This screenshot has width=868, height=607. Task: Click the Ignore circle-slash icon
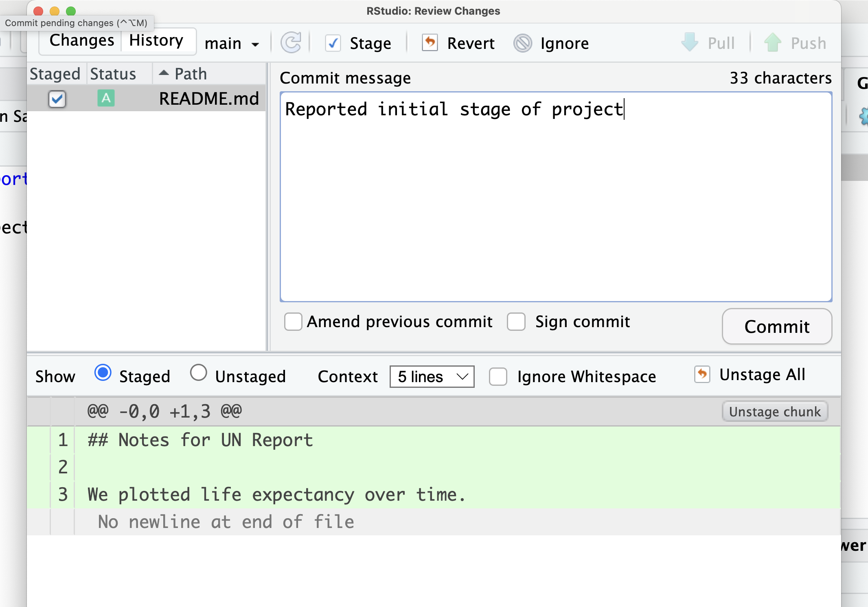point(523,43)
